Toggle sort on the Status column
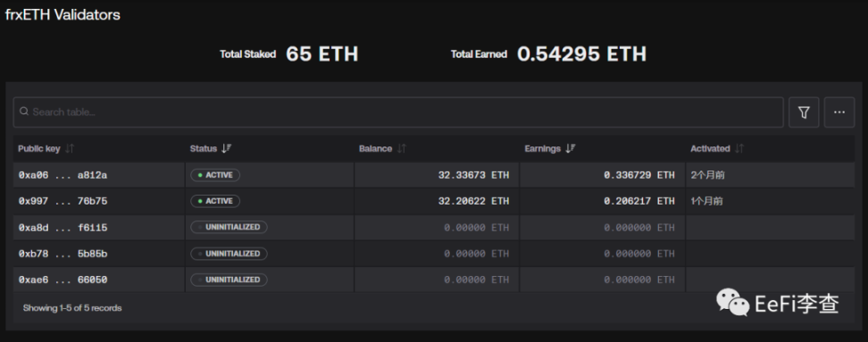Screen dimensions: 868x342 click(x=227, y=148)
